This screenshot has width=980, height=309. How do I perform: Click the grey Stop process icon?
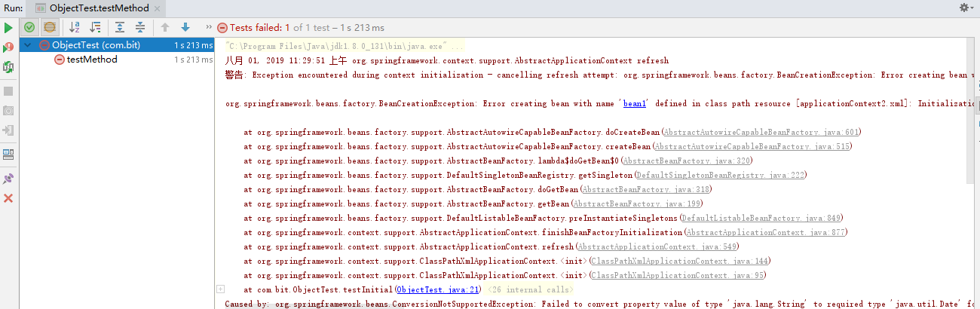pos(8,91)
